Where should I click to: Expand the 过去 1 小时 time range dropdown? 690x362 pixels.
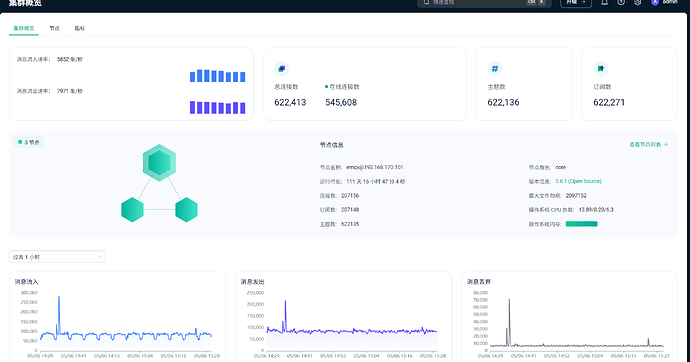pos(57,257)
